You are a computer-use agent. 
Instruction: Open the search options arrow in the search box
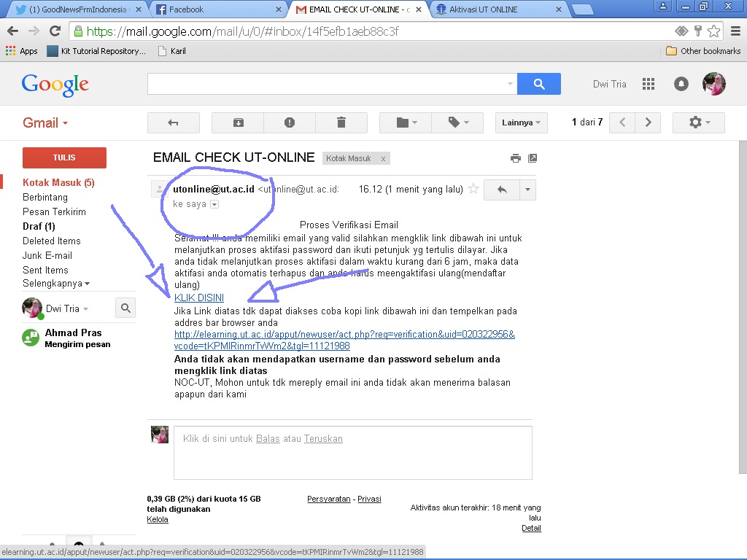[x=510, y=84]
